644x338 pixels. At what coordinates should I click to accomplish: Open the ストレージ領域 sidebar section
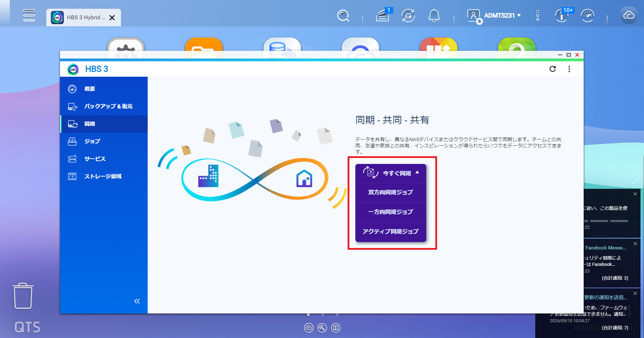tap(104, 177)
